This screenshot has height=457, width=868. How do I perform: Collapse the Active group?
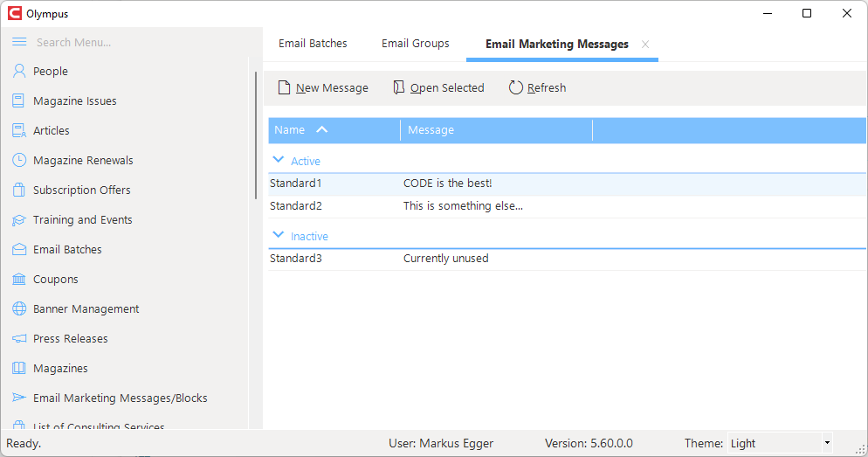click(279, 160)
